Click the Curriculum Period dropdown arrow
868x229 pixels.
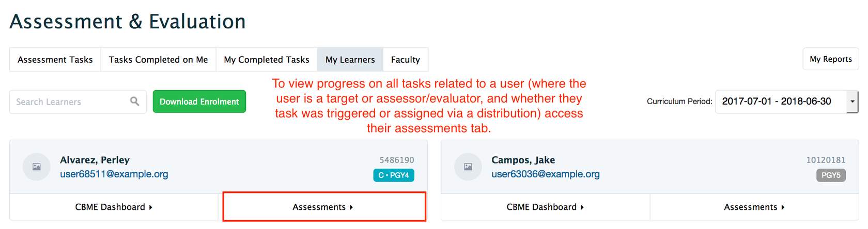853,102
